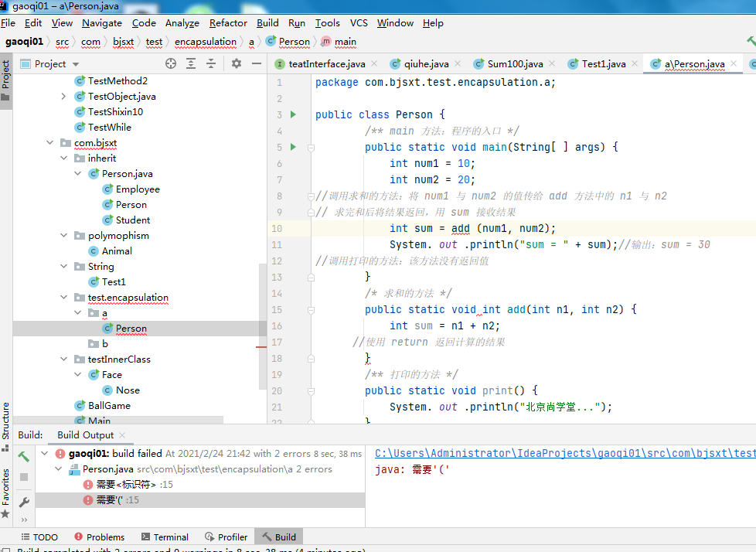Click fold marker at main method line 5
The width and height of the screenshot is (756, 552).
(x=311, y=148)
